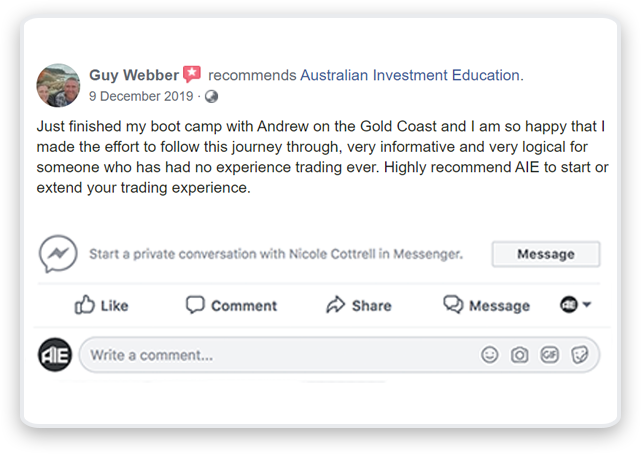Click the Message chat bubbles icon in action bar

453,304
